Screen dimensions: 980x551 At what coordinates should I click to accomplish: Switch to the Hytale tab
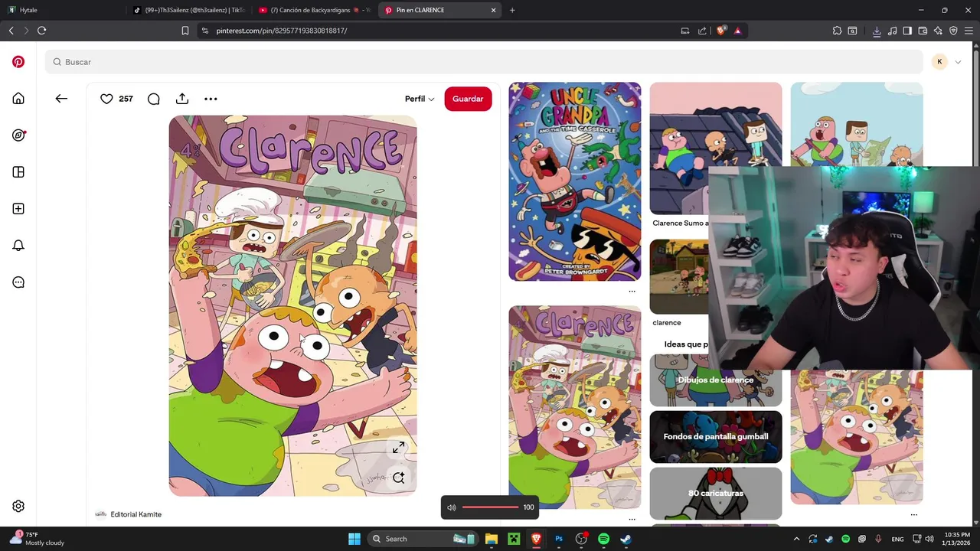61,10
